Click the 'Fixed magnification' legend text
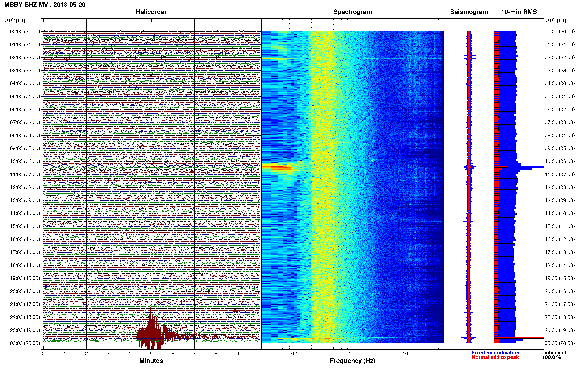Viewport: 588px width, 368px height. (495, 353)
